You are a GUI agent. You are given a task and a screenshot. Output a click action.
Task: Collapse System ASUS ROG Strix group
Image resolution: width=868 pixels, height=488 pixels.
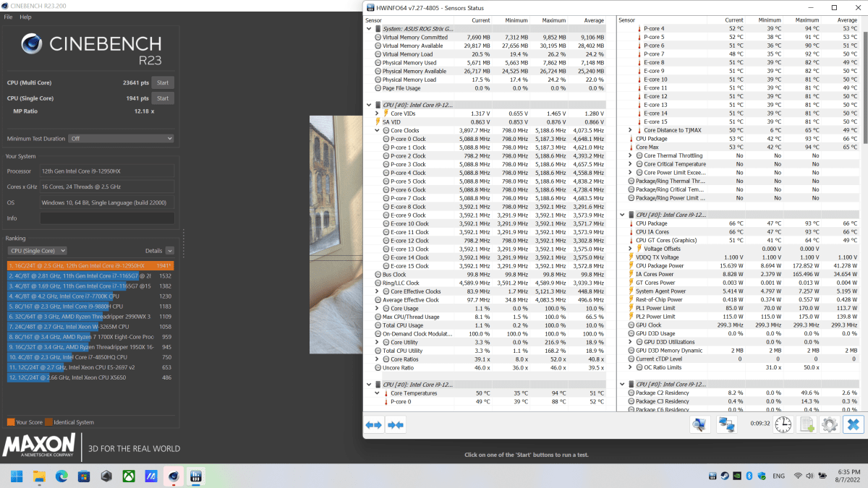coord(368,29)
